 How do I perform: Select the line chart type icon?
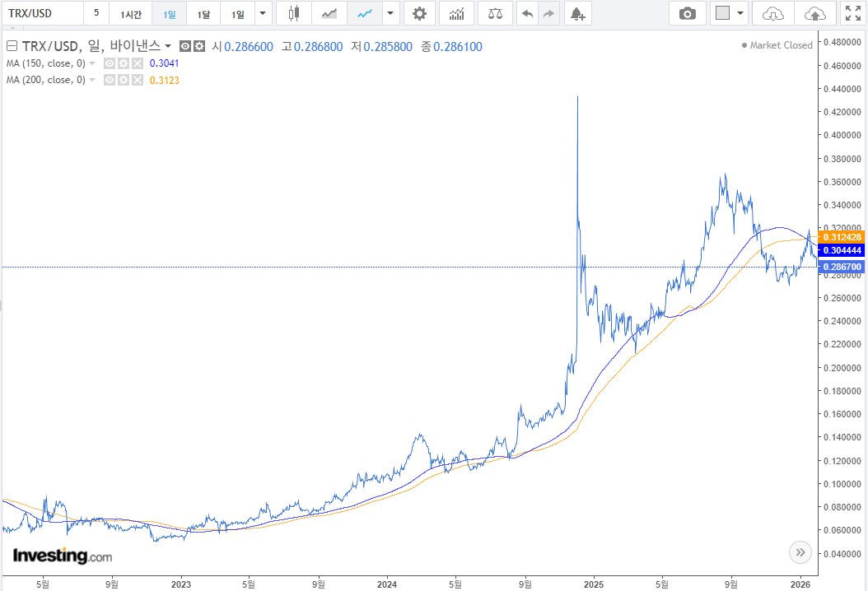(365, 13)
